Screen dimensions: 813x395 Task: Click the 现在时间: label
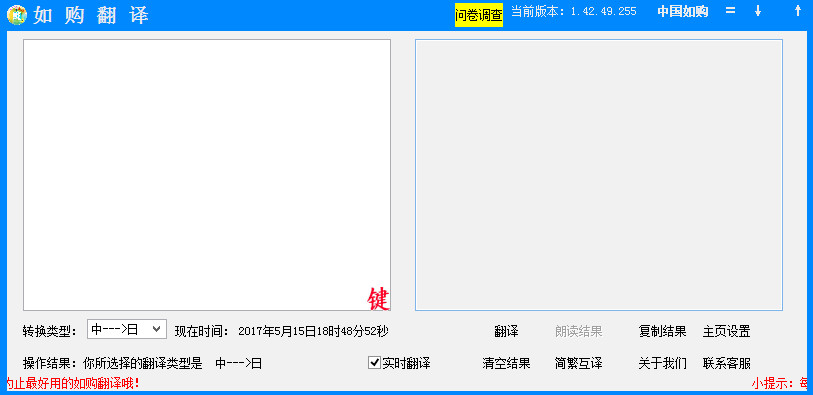(x=202, y=331)
